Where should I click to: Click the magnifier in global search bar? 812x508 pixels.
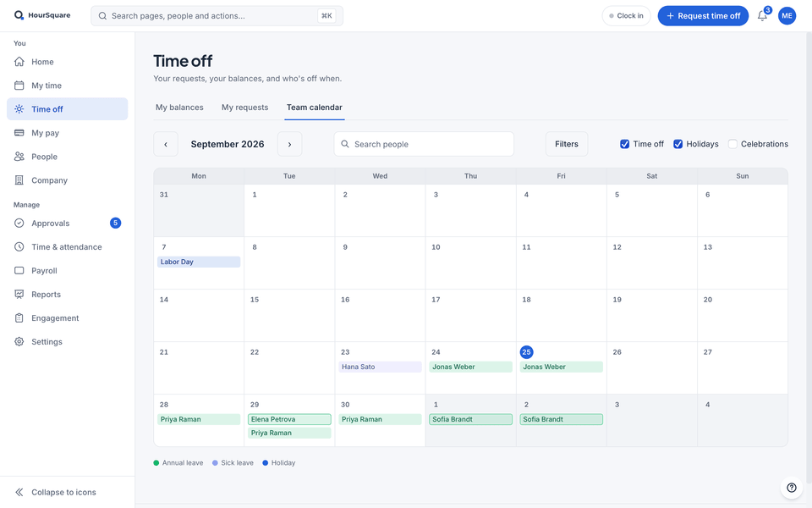coord(102,16)
